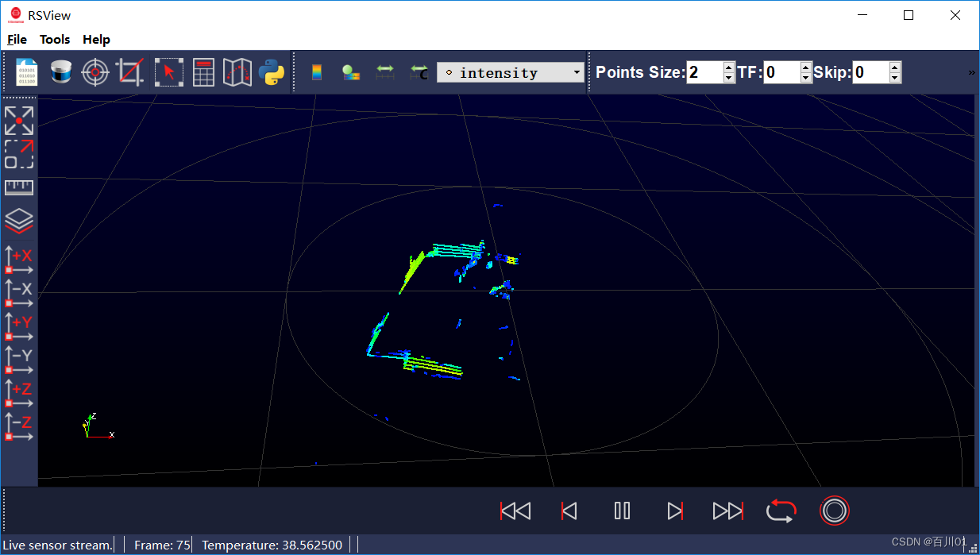Open a data file via the binary file icon

pos(26,72)
